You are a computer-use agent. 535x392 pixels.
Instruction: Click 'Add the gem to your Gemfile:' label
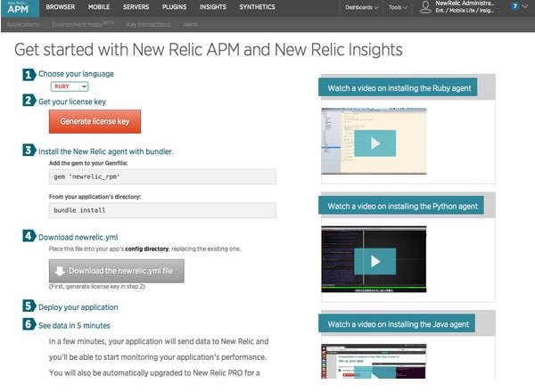pos(88,163)
